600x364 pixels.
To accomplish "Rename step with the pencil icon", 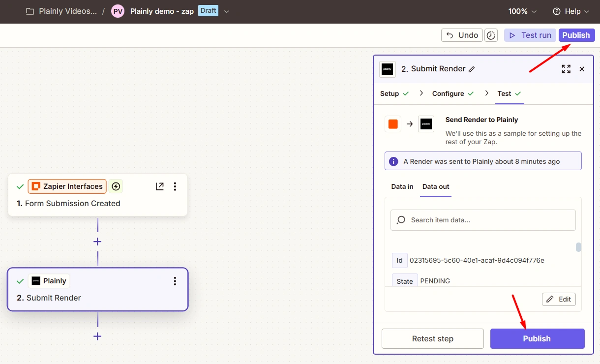I will coord(472,69).
